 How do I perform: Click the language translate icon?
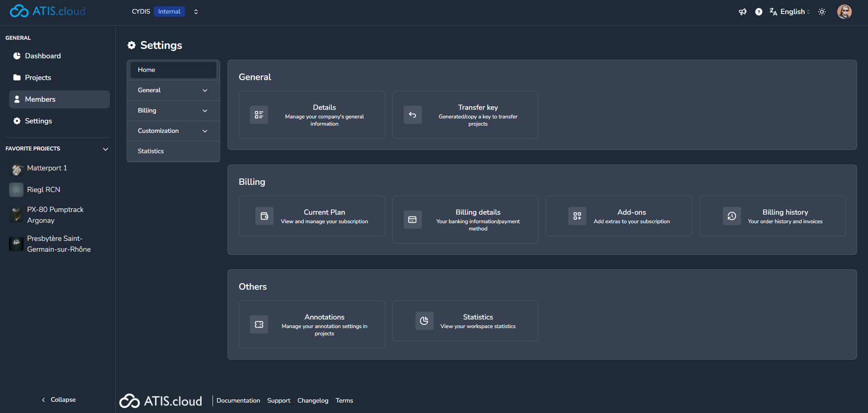(x=774, y=12)
